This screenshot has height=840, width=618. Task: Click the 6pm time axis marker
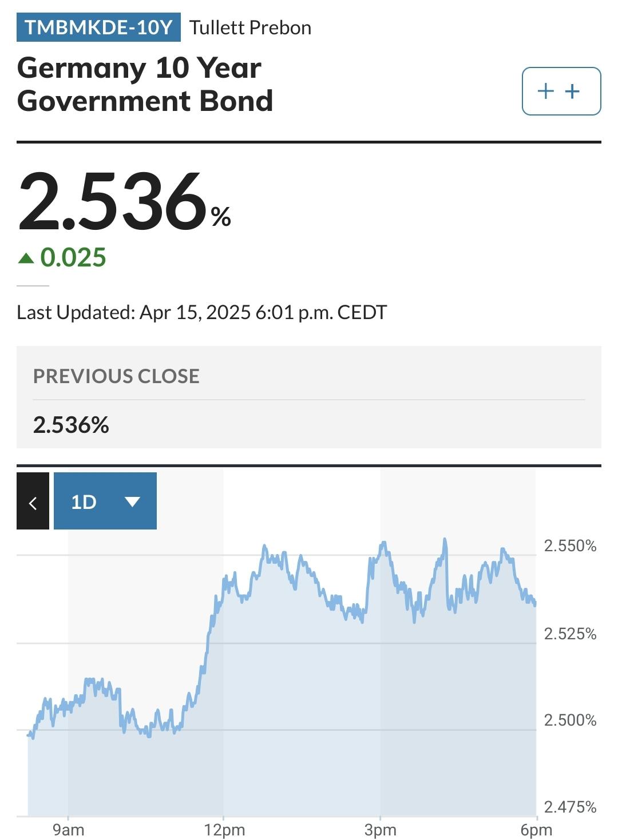click(536, 830)
